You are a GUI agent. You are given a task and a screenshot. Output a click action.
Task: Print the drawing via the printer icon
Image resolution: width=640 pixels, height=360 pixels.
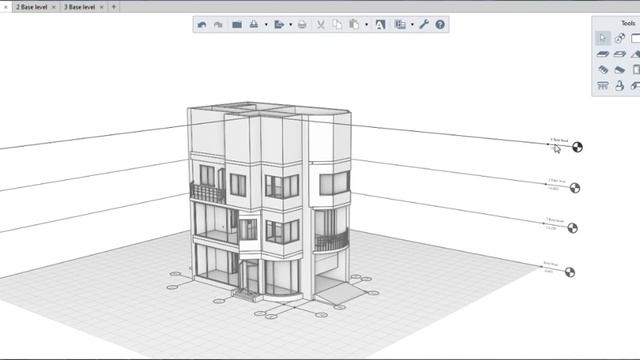[302, 24]
